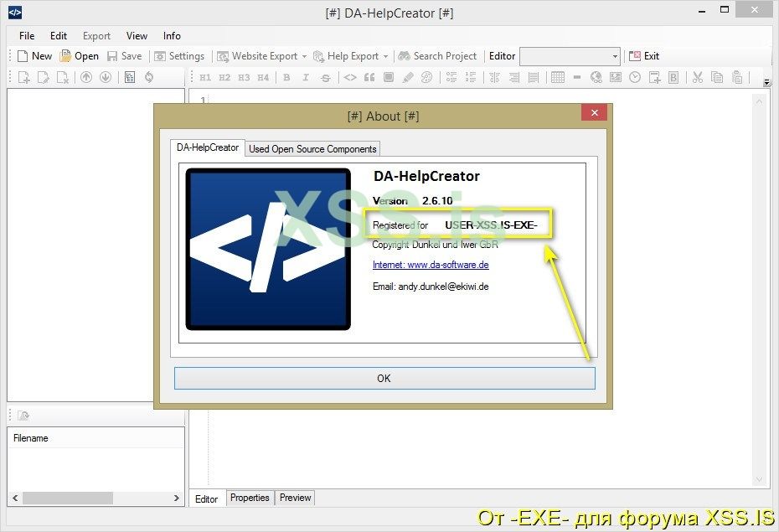Open the Editor combo box
This screenshot has height=532, width=779.
pyautogui.click(x=570, y=56)
